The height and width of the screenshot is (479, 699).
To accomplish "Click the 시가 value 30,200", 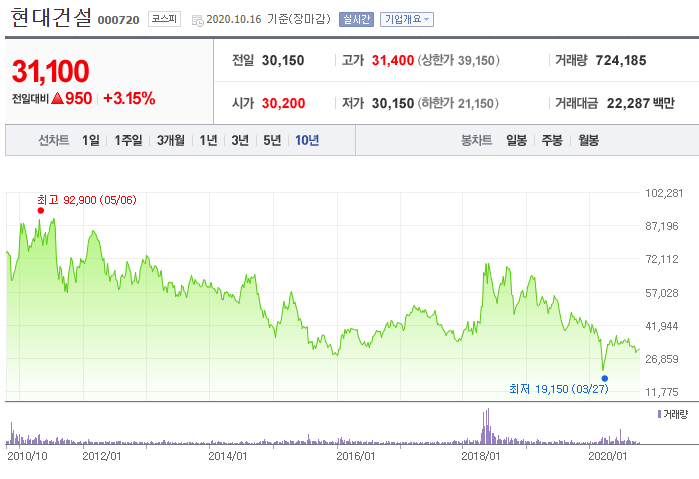I will pyautogui.click(x=283, y=103).
